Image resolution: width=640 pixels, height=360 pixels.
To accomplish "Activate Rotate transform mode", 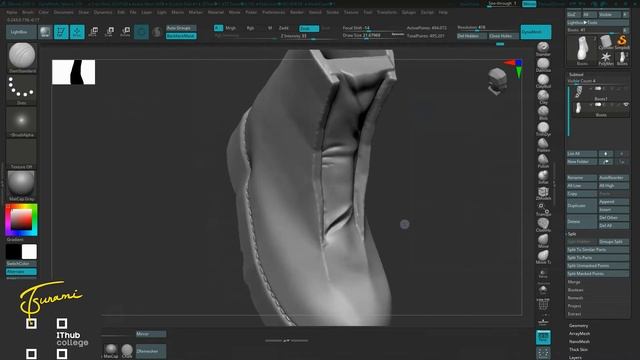I will (x=125, y=32).
